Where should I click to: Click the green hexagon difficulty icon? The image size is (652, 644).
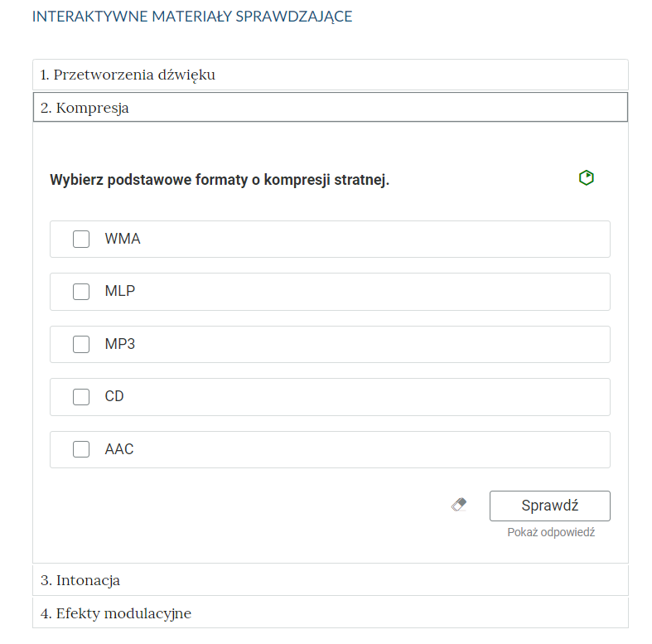click(x=587, y=177)
